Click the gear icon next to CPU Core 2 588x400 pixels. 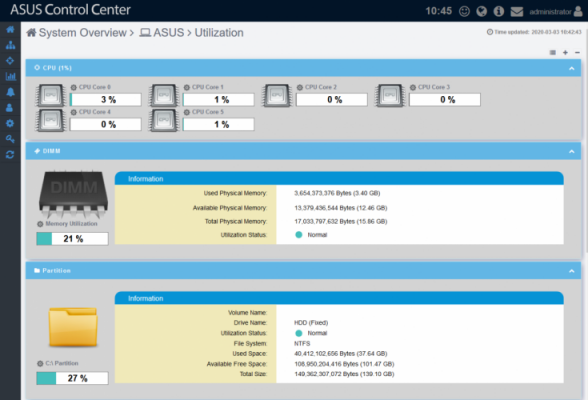pyautogui.click(x=300, y=87)
